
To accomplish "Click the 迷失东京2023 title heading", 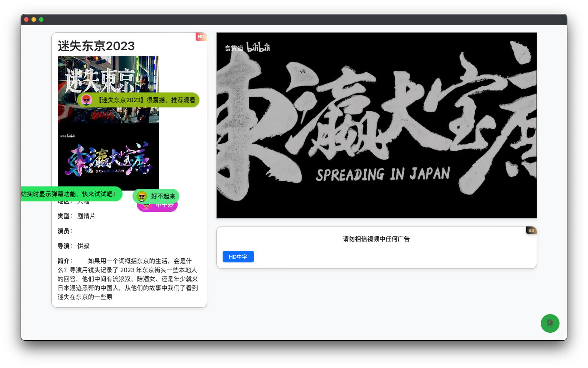I will tap(96, 46).
